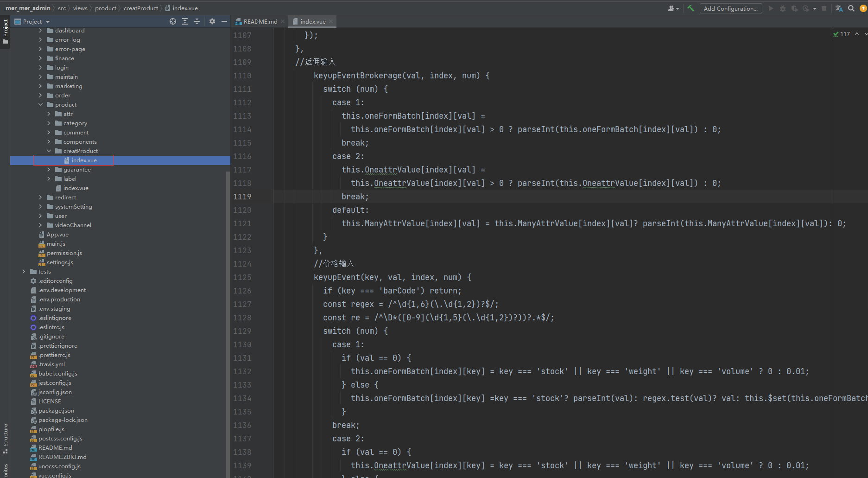This screenshot has width=868, height=478.
Task: Open the Project tool window sidebar tab
Action: tap(5, 32)
